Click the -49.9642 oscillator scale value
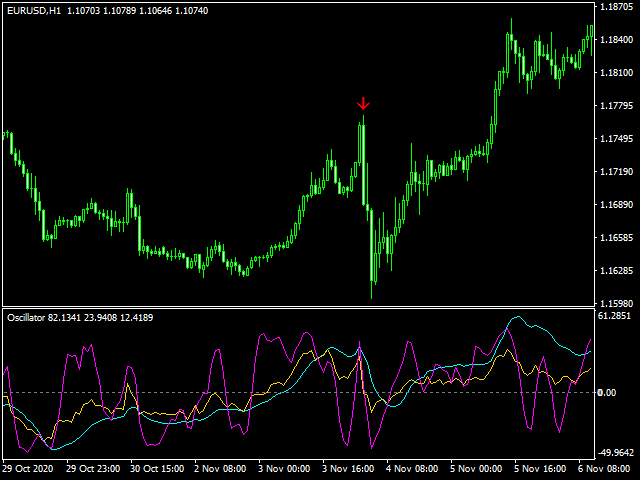The image size is (640, 480). click(616, 453)
